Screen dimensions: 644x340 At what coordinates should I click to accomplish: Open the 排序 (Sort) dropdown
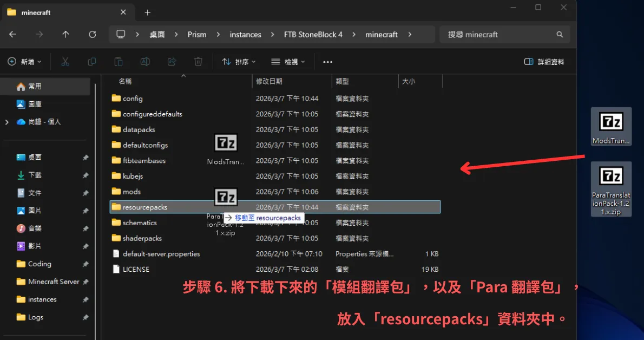tap(238, 61)
